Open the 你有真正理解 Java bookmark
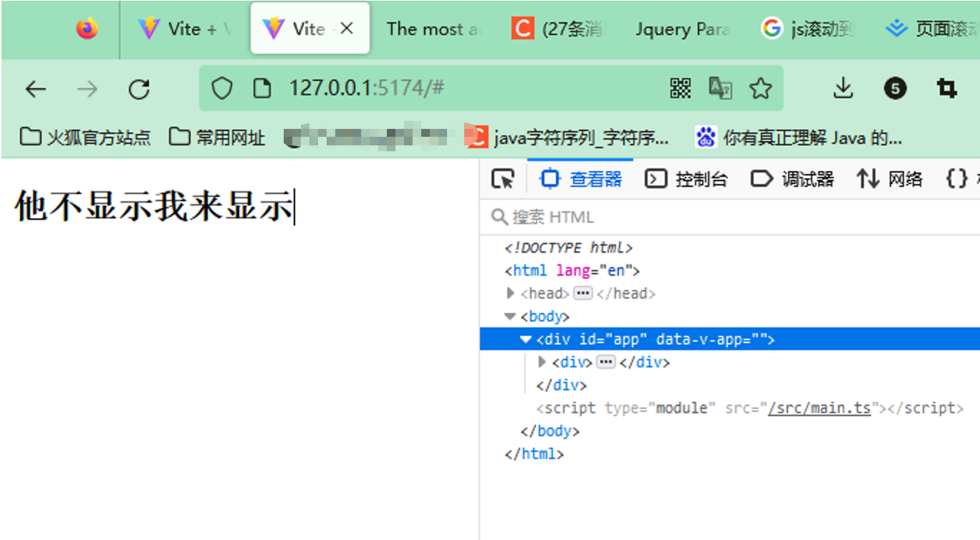 click(x=799, y=137)
